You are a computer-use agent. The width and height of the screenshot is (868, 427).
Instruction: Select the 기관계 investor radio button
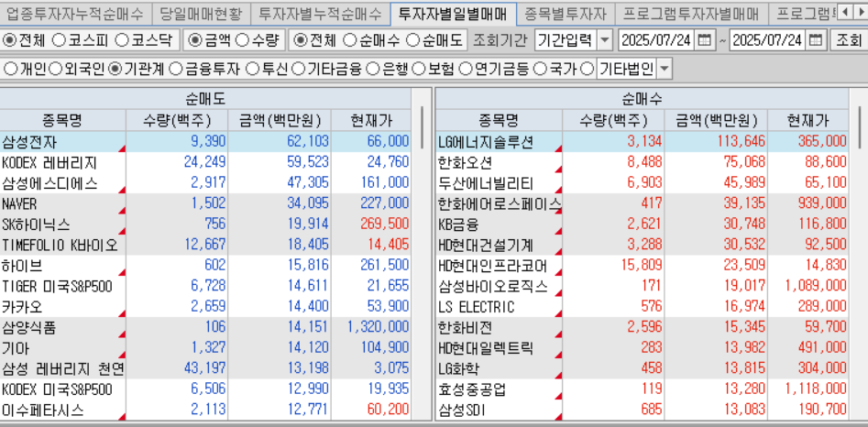tap(115, 69)
